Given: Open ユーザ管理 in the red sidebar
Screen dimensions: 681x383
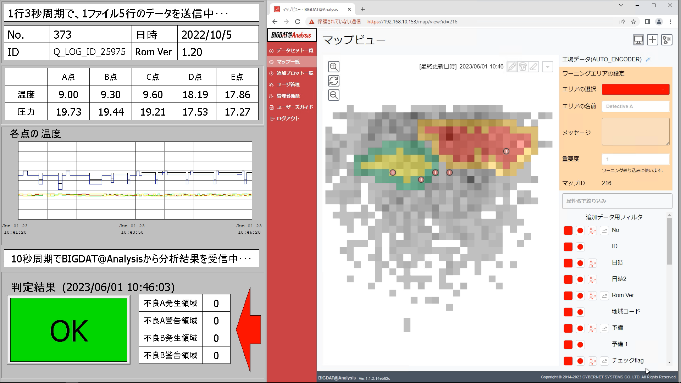Looking at the screenshot, I should point(291,85).
